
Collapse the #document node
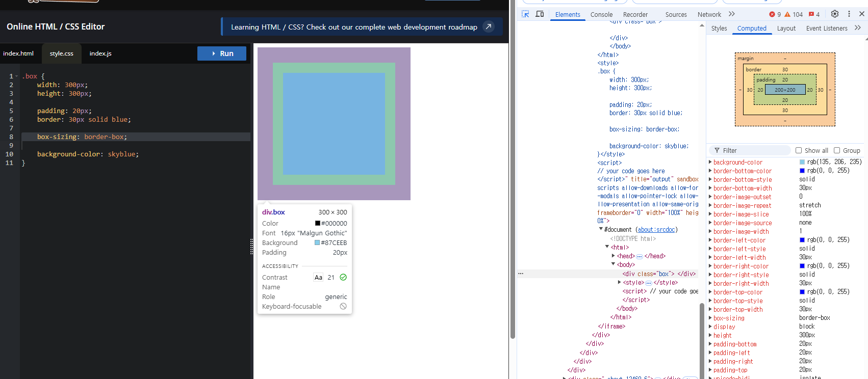click(601, 229)
